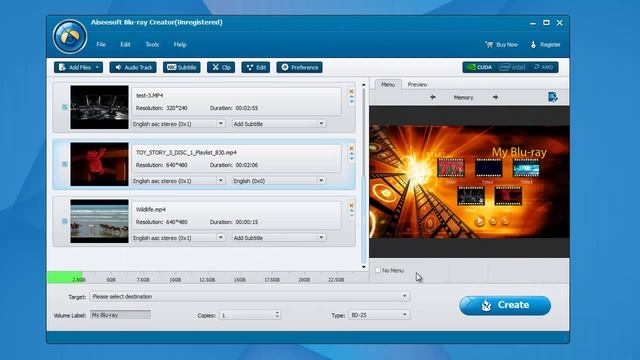Click scroll up arrow of file list
640x360 pixels.
pos(364,84)
